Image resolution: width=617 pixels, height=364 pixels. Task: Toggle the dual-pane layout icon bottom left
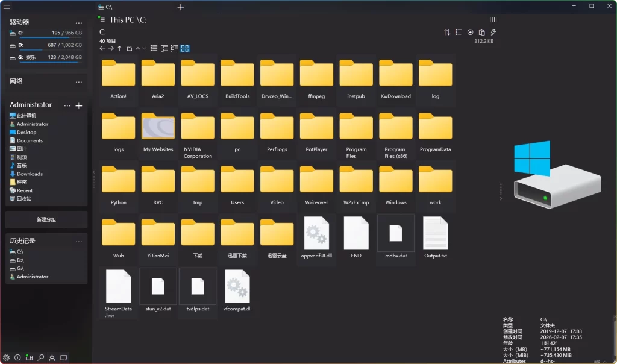point(29,357)
